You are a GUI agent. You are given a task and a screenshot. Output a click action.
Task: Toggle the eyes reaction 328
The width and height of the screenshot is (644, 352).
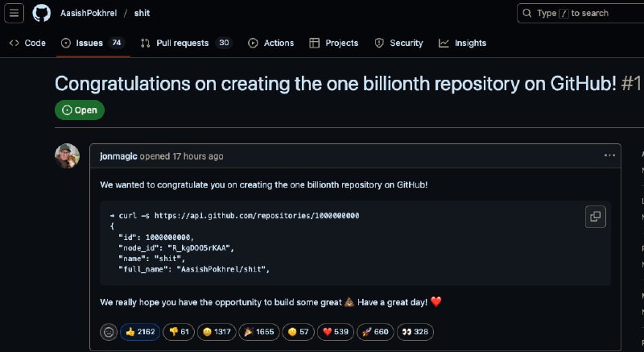[415, 332]
